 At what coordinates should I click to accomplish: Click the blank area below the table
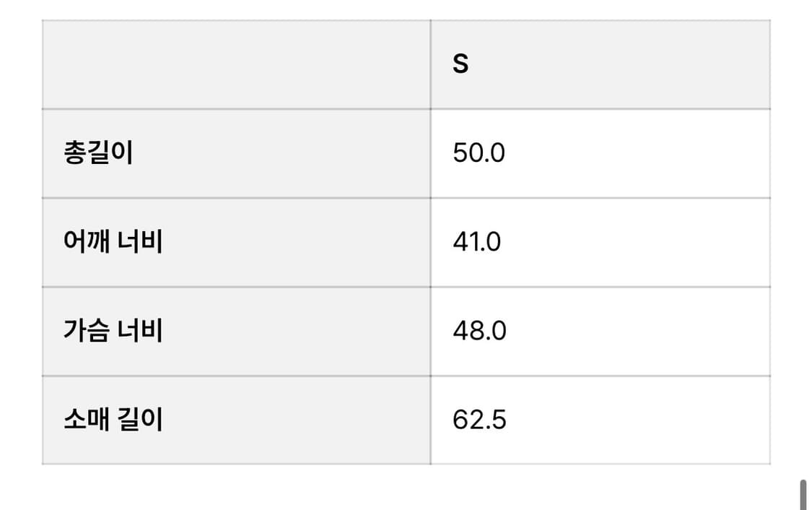tap(404, 488)
